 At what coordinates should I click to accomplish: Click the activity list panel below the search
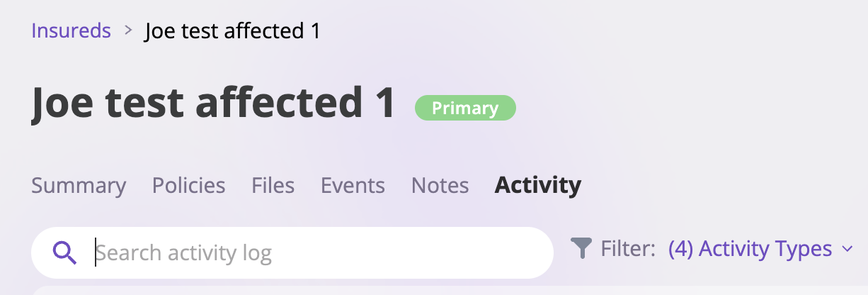tap(434, 291)
